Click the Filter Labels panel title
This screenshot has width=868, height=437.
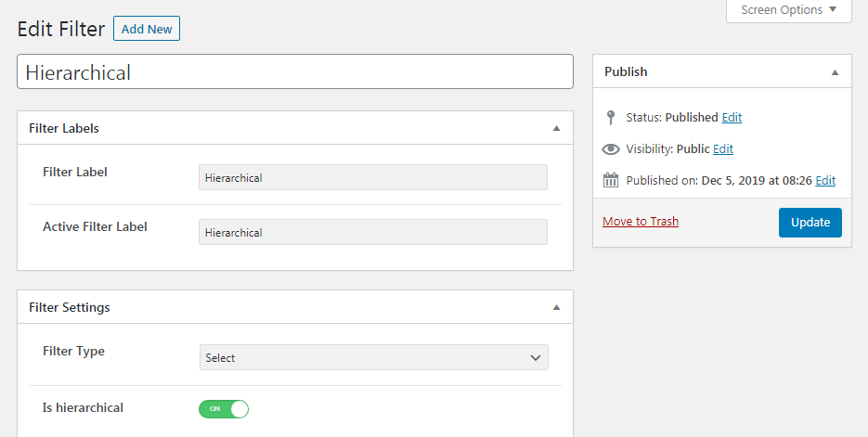(64, 128)
